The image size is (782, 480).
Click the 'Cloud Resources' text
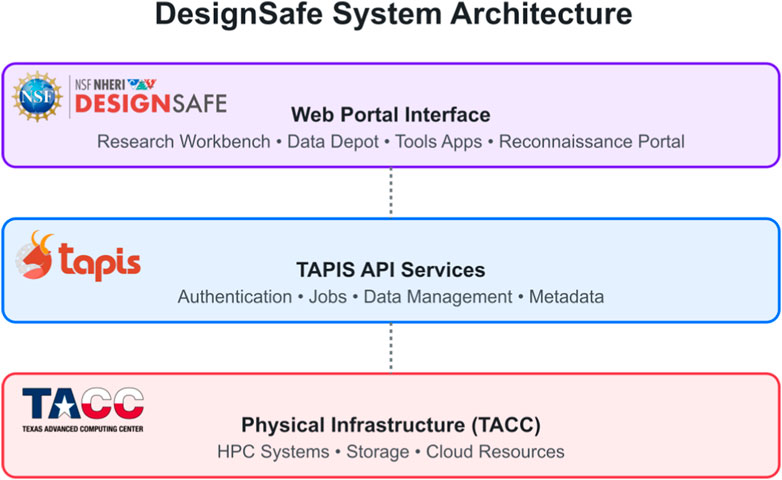point(495,452)
